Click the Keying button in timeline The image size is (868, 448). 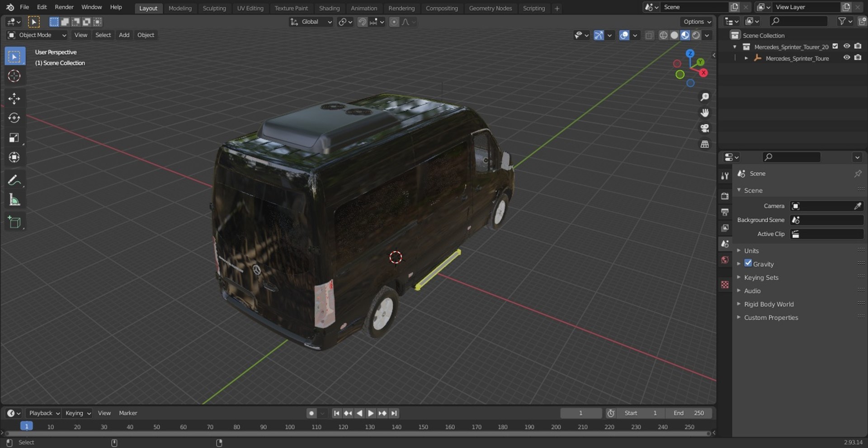(78, 413)
